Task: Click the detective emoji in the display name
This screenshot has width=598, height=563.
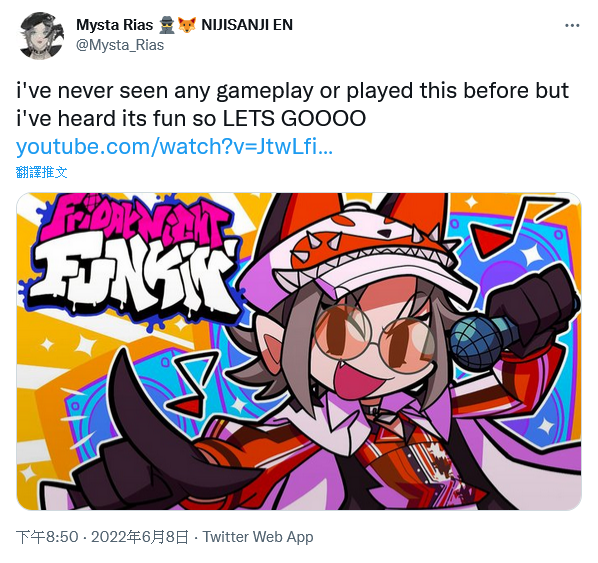Action: 166,25
